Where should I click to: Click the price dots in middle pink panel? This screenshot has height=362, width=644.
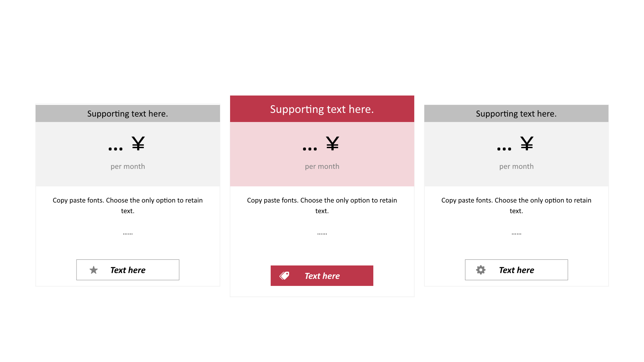(310, 149)
